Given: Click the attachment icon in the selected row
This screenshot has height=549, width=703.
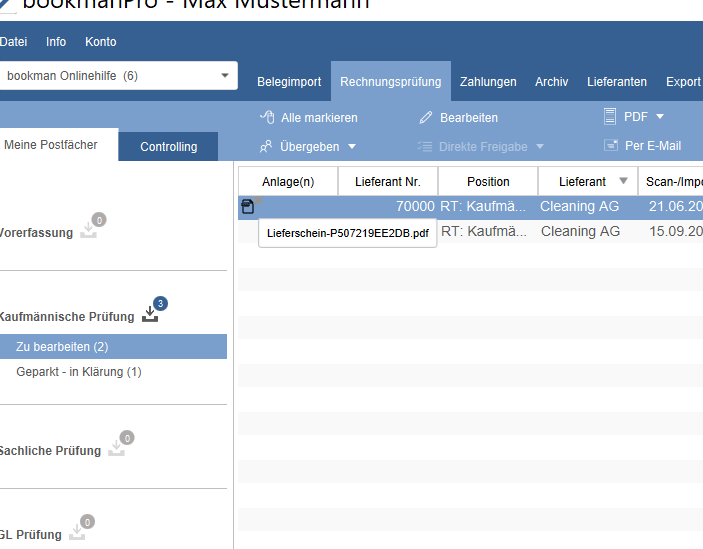Looking at the screenshot, I should [247, 207].
